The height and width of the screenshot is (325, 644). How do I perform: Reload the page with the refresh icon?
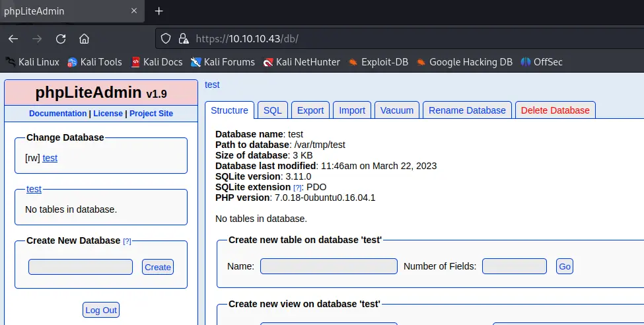pyautogui.click(x=61, y=38)
